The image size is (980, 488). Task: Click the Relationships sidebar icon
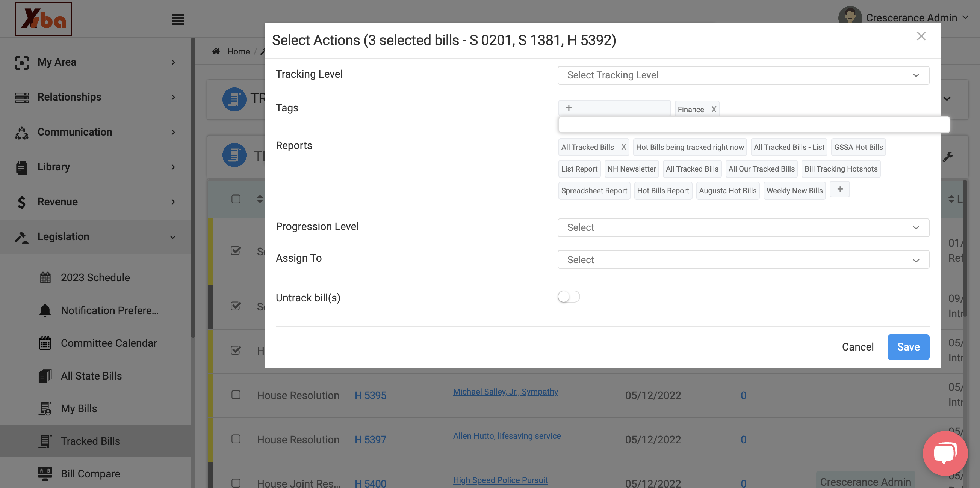[x=22, y=97]
